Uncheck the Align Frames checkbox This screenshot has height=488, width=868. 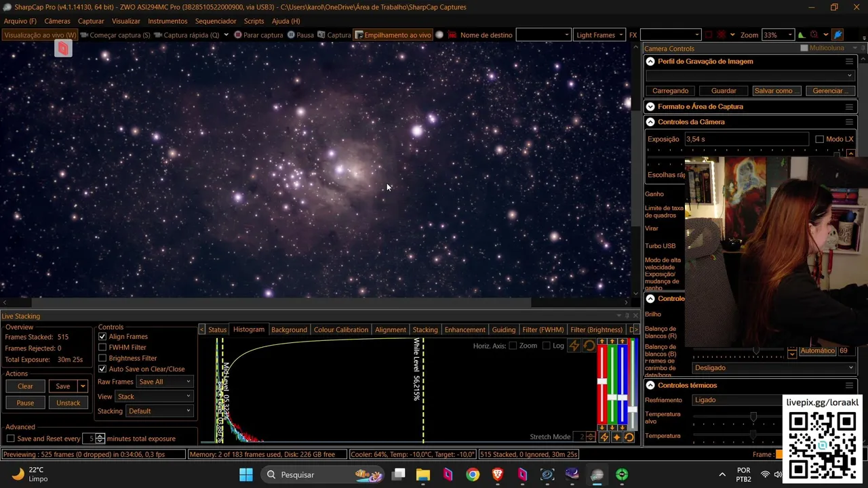tap(103, 337)
